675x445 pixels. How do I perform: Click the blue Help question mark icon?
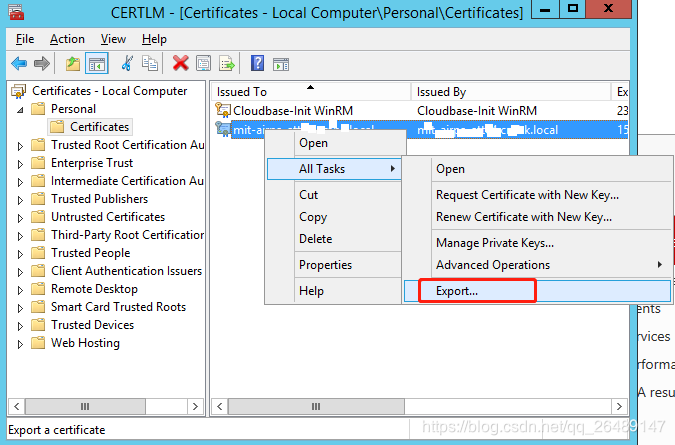pyautogui.click(x=257, y=64)
